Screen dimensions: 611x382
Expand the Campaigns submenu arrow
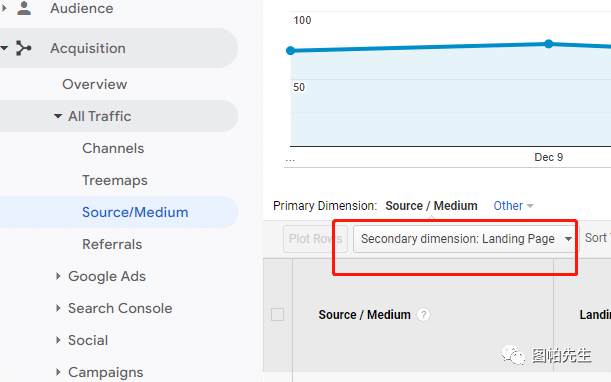58,372
